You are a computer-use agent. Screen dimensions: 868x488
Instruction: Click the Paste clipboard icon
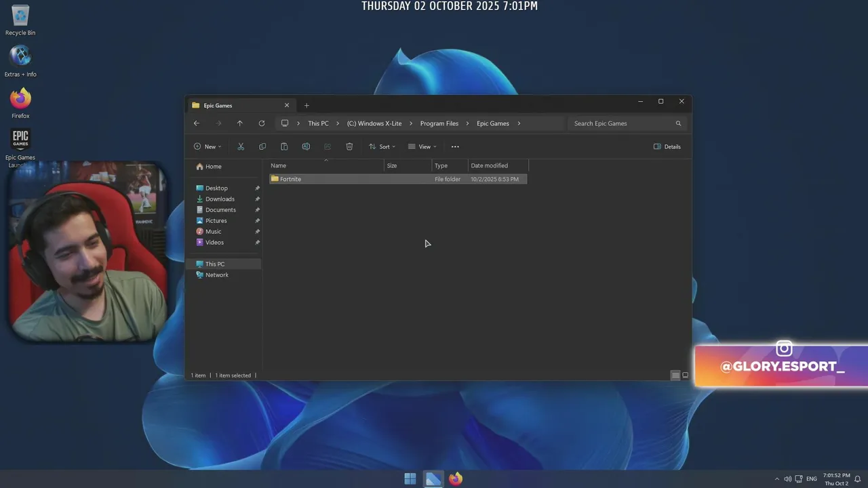point(284,146)
